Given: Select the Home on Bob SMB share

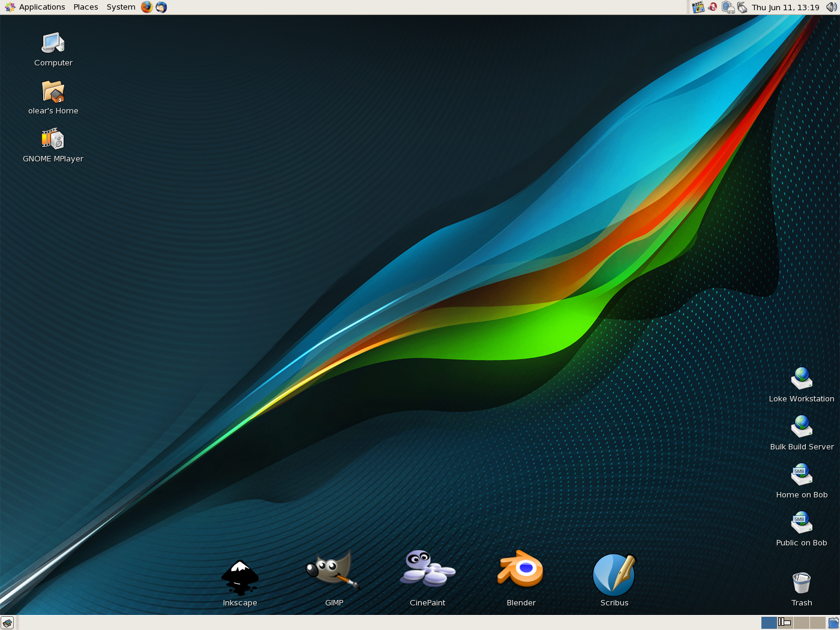Looking at the screenshot, I should point(802,475).
